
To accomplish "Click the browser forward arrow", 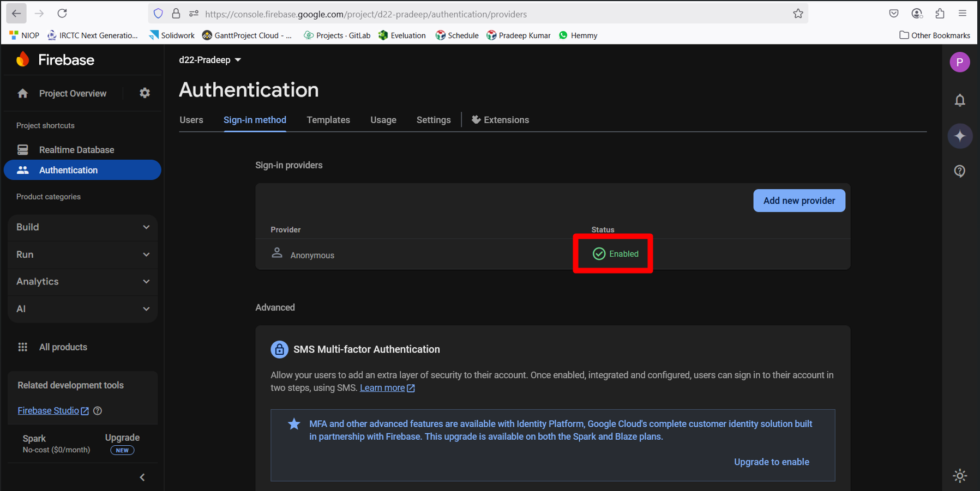I will [39, 14].
